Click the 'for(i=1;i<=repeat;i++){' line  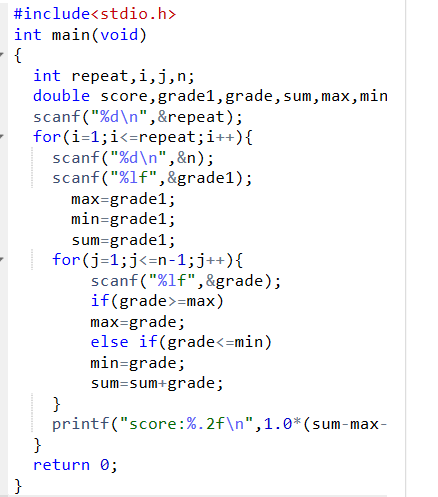[143, 137]
